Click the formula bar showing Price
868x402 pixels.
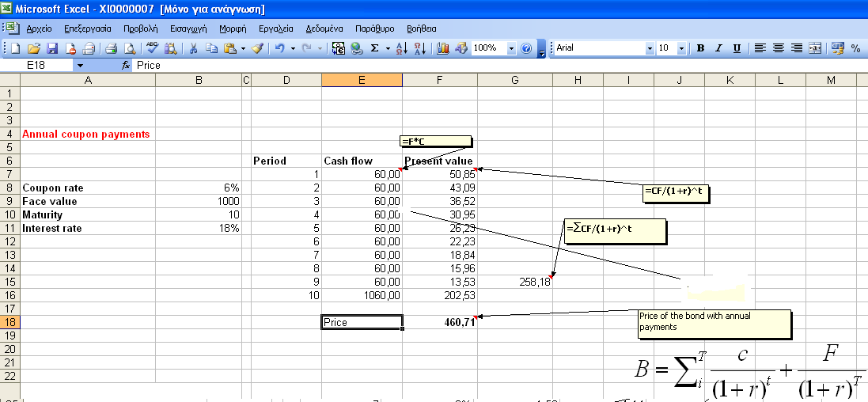point(498,66)
